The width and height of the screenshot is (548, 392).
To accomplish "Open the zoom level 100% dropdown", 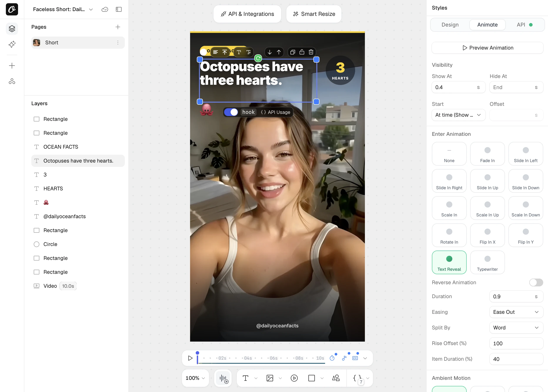I will (x=195, y=378).
